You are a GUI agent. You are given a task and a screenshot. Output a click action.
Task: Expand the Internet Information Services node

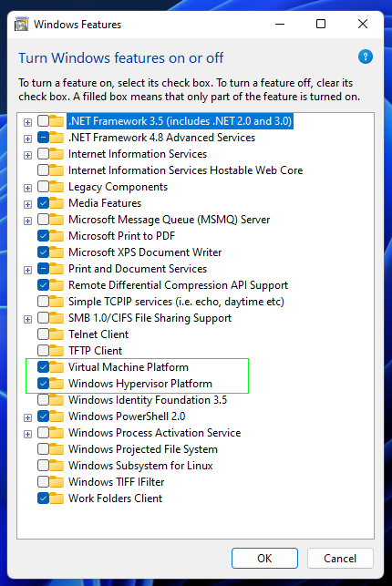coord(27,155)
